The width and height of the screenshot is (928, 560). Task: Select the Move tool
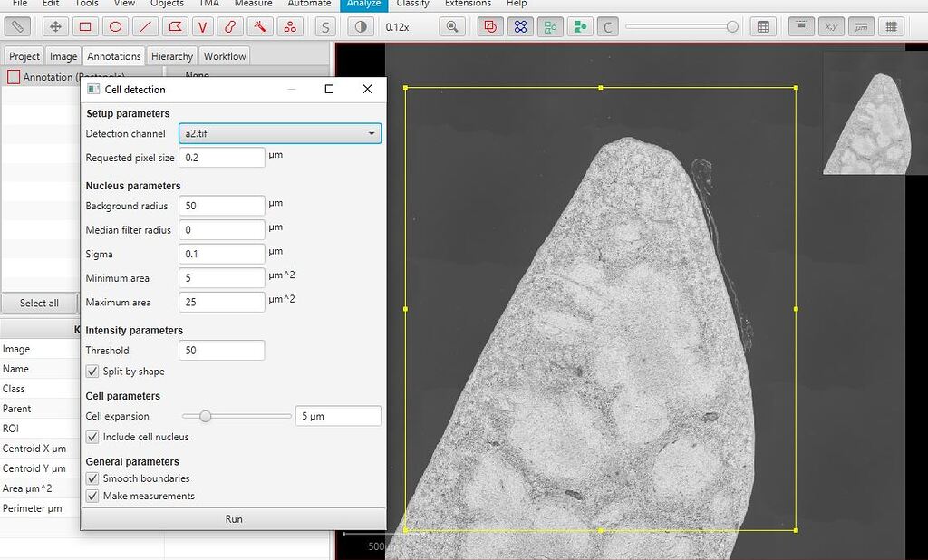pyautogui.click(x=55, y=26)
